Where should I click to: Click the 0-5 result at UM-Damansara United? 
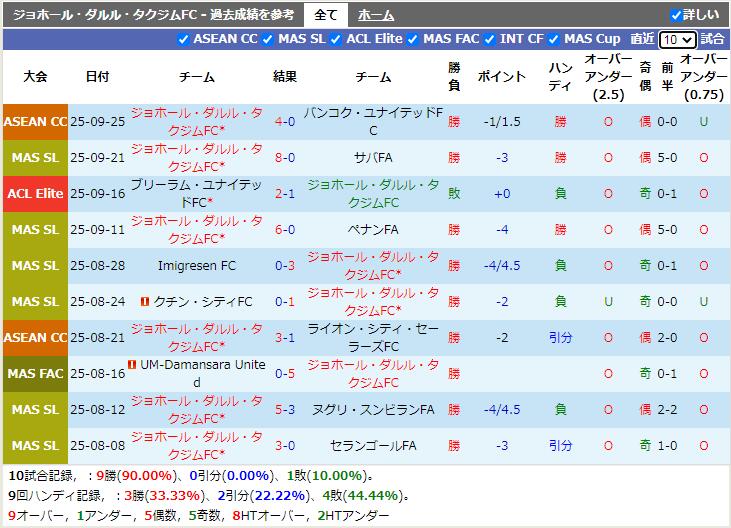[285, 374]
